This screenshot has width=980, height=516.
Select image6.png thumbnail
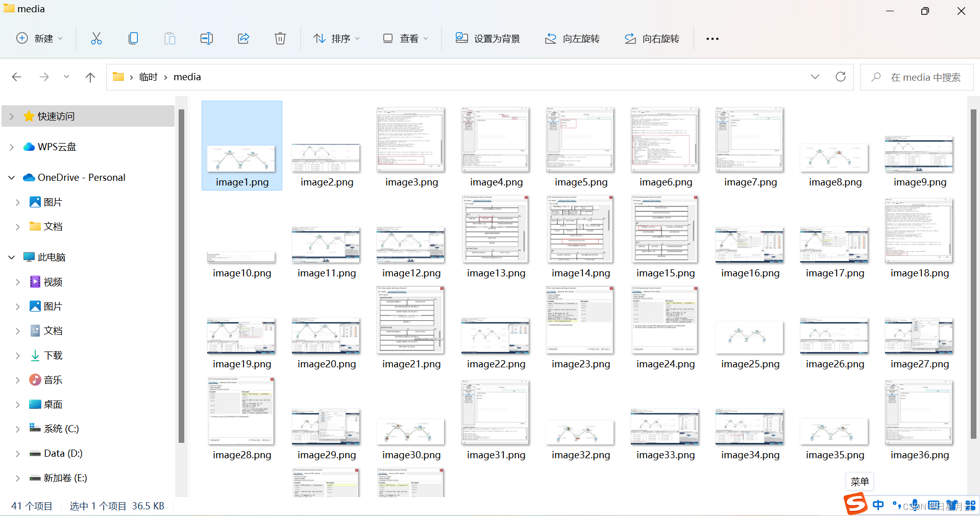click(x=665, y=139)
